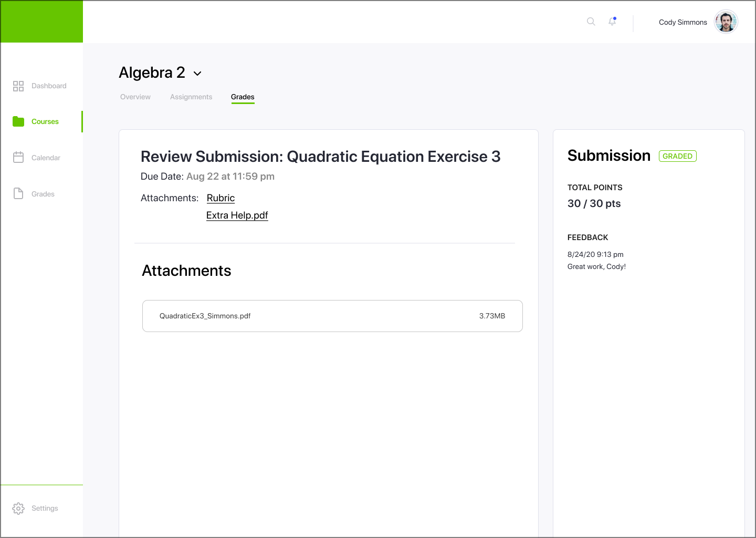Switch to the Overview tab
The width and height of the screenshot is (756, 538).
click(135, 97)
